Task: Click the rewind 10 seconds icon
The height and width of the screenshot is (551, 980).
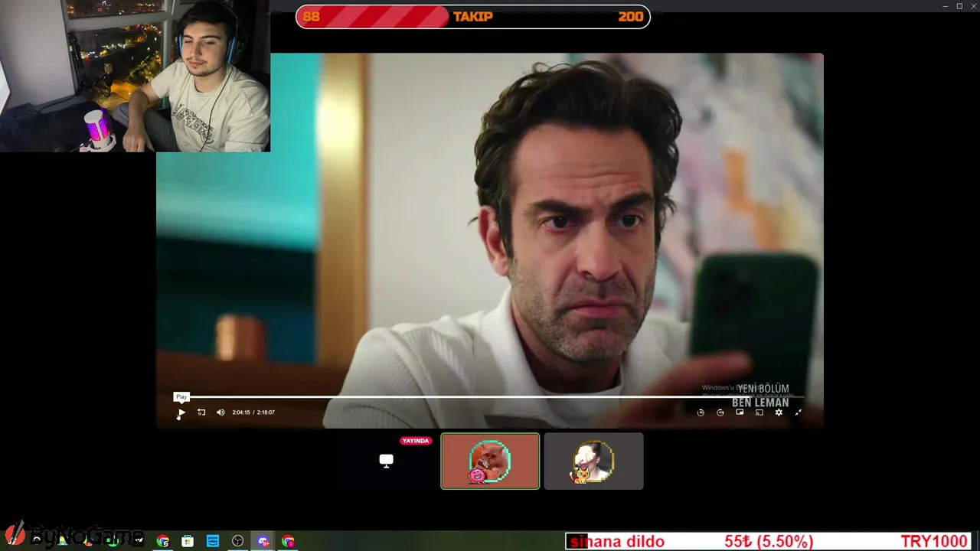Action: 201,412
